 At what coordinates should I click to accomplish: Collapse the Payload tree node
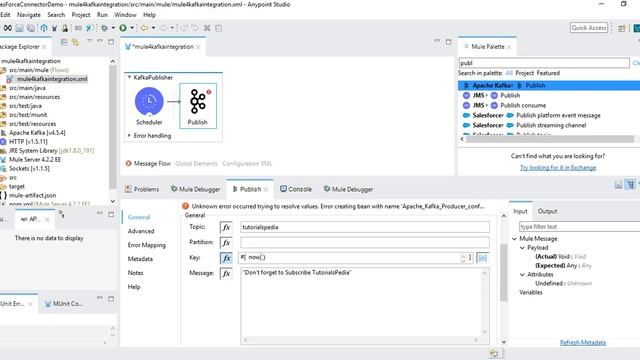(522, 248)
